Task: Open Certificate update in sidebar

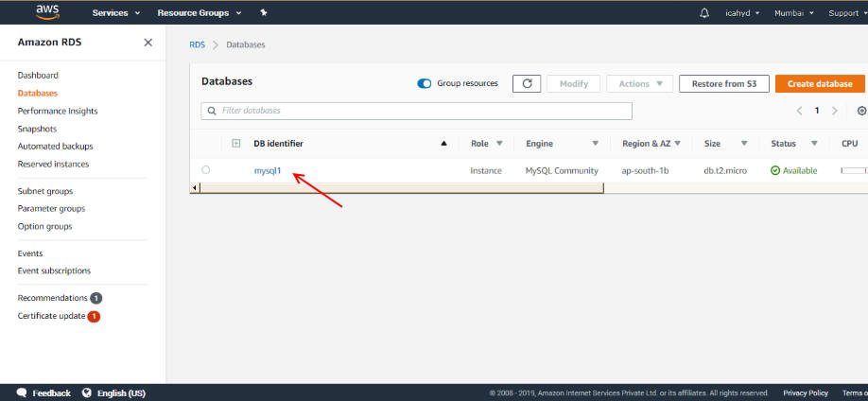Action: pyautogui.click(x=51, y=316)
